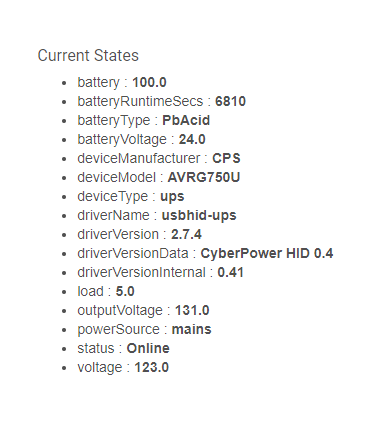Click the voltage 123.0 value

pos(152,367)
